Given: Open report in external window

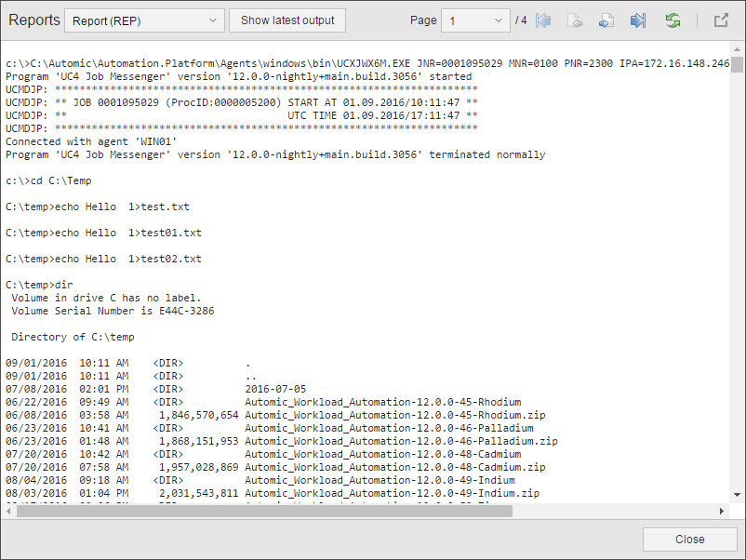Looking at the screenshot, I should pyautogui.click(x=721, y=20).
